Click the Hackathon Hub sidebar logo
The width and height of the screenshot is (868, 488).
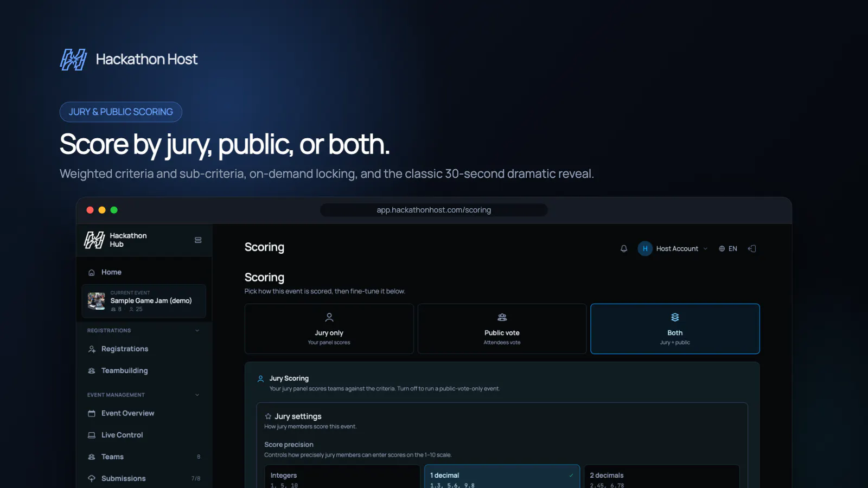(x=94, y=240)
